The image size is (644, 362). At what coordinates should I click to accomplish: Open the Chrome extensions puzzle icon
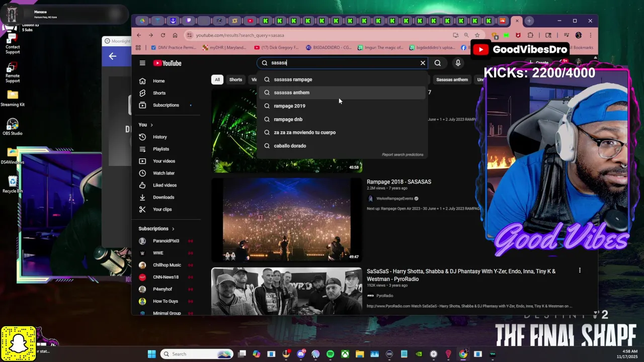pyautogui.click(x=530, y=35)
